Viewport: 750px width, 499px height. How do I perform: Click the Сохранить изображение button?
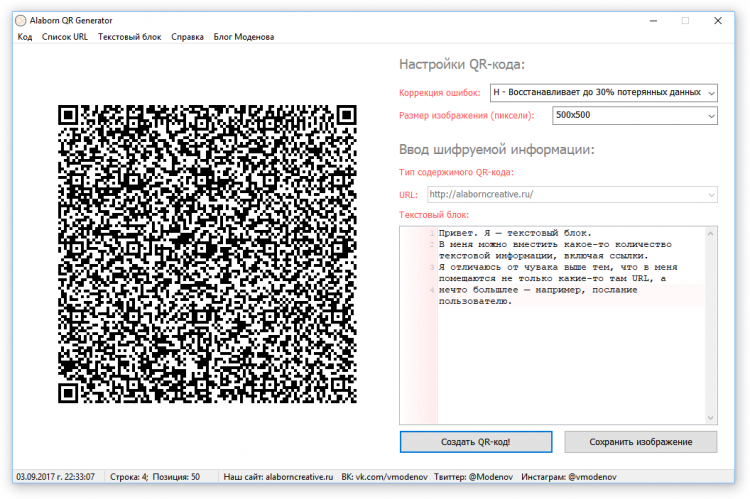click(641, 442)
